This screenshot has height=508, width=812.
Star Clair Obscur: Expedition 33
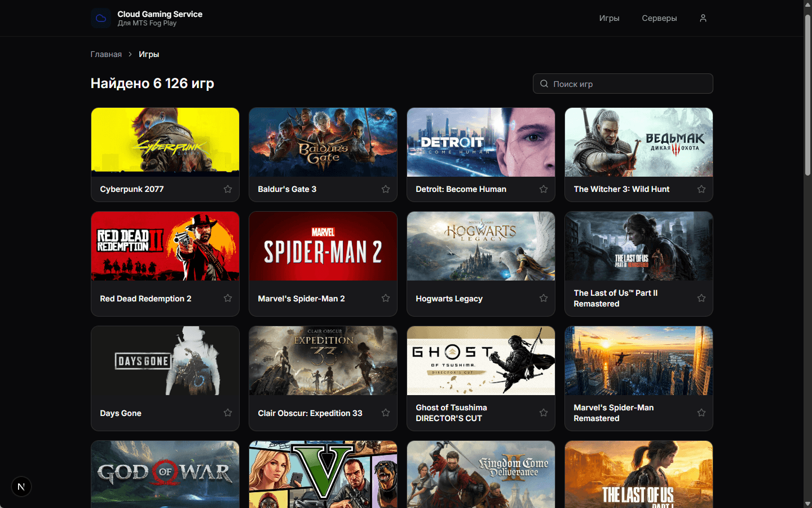point(386,413)
